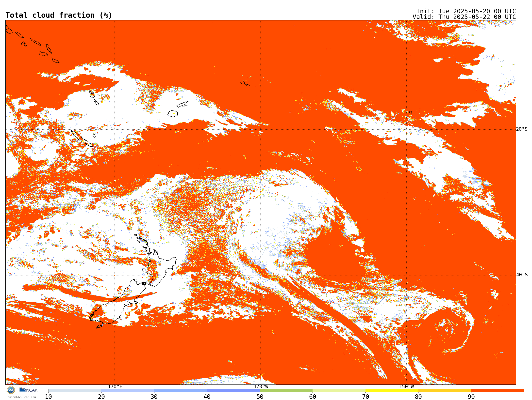The height and width of the screenshot is (400, 532).
Task: Click the colorbar tick label 50
Action: click(260, 397)
